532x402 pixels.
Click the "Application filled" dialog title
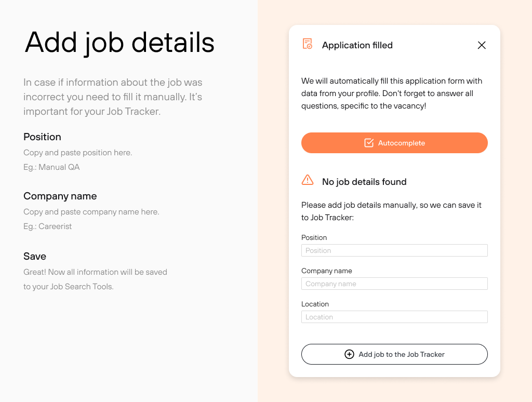tap(357, 45)
